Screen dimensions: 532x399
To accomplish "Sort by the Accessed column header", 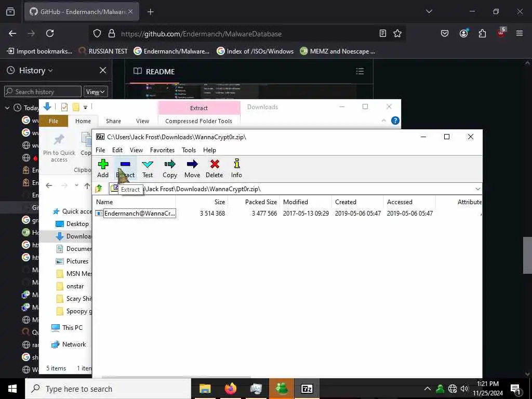I will (400, 202).
